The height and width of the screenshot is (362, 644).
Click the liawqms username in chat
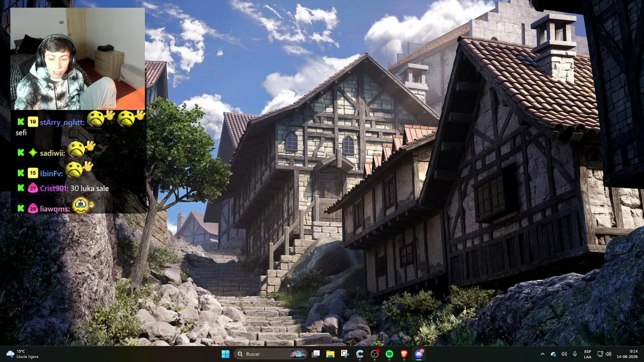click(x=55, y=209)
